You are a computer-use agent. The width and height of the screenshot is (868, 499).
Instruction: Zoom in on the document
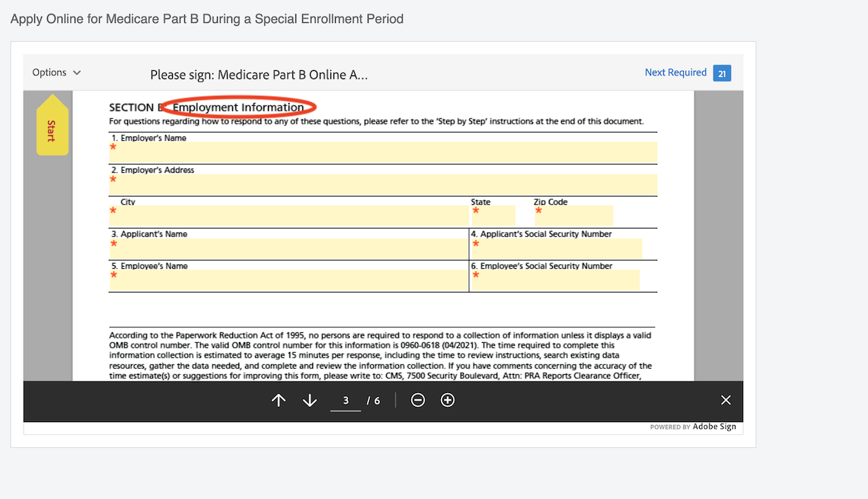(x=447, y=399)
